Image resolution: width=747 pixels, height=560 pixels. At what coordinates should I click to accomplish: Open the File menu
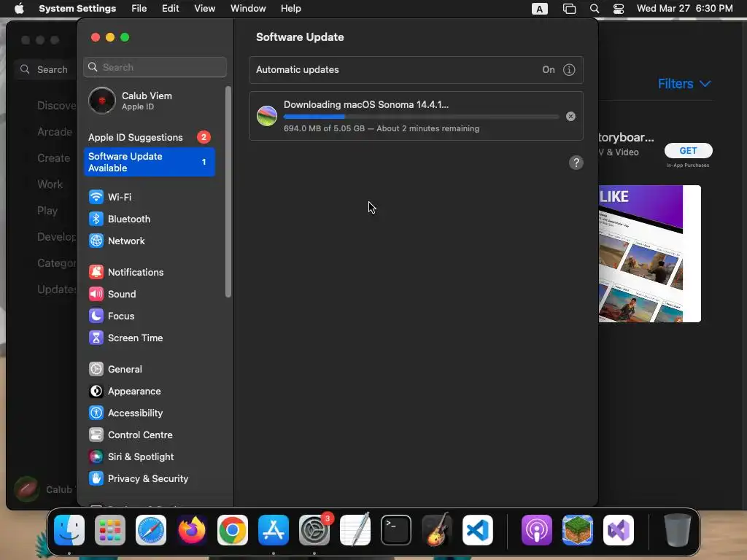pos(139,9)
